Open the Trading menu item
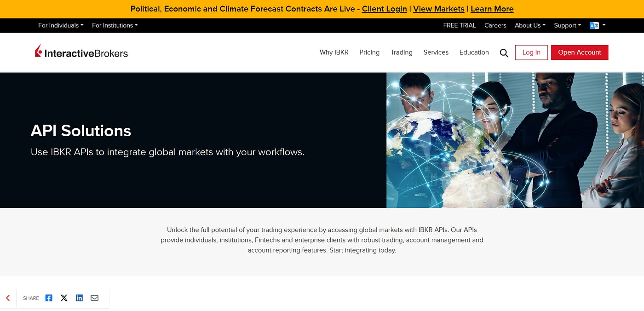This screenshot has height=311, width=644. tap(401, 52)
